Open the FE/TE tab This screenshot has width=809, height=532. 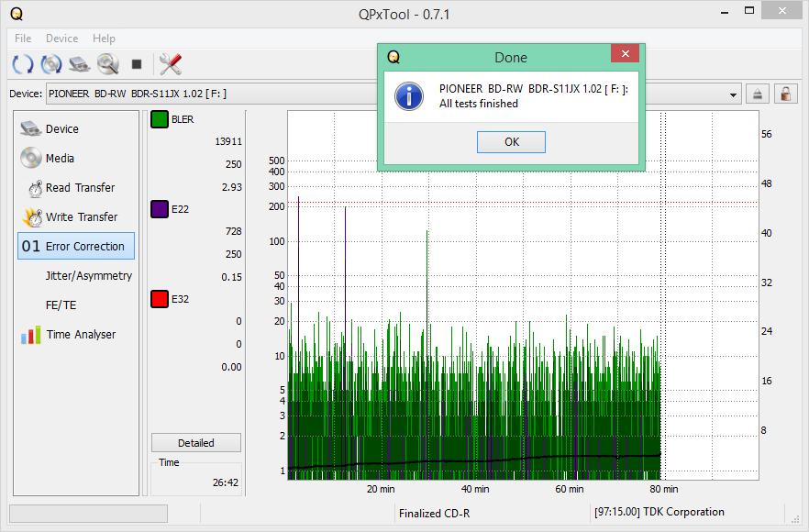coord(76,305)
